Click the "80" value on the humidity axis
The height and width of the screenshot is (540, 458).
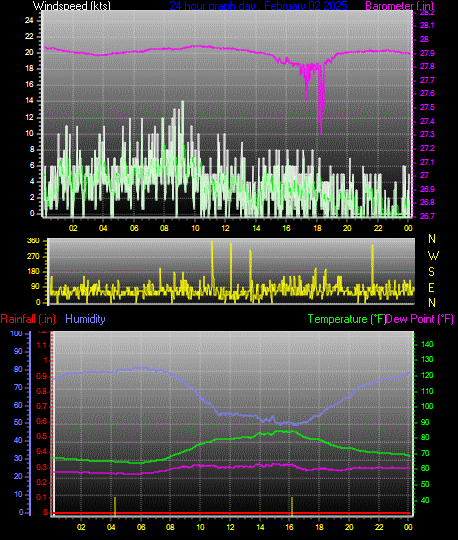click(x=18, y=369)
